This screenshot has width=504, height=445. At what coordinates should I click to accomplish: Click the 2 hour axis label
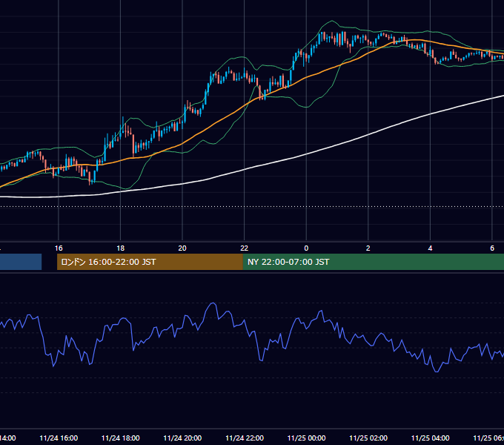(368, 248)
